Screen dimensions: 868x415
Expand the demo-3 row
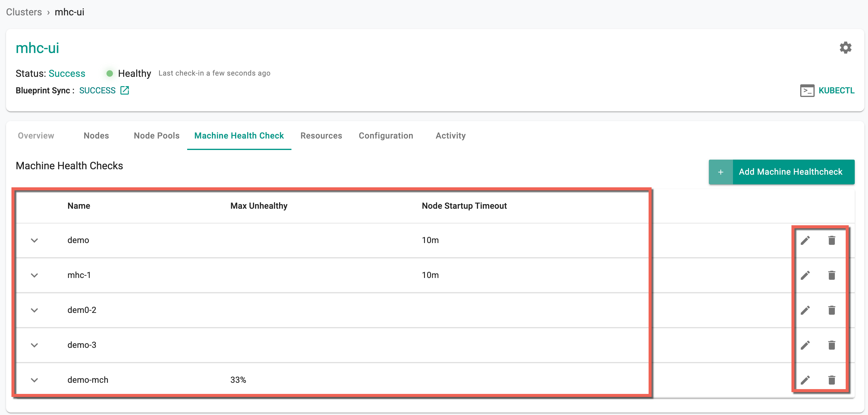[x=34, y=345]
